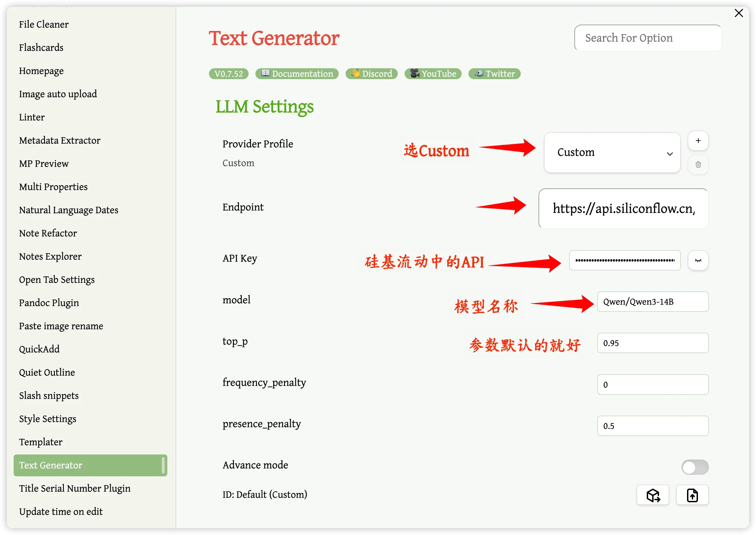This screenshot has height=535, width=756.
Task: Open the Discord badge link
Action: pos(372,74)
